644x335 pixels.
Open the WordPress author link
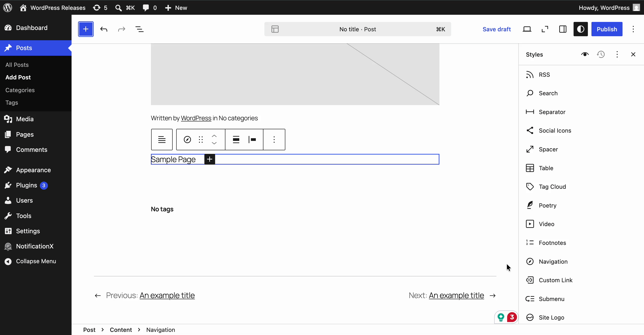(196, 118)
